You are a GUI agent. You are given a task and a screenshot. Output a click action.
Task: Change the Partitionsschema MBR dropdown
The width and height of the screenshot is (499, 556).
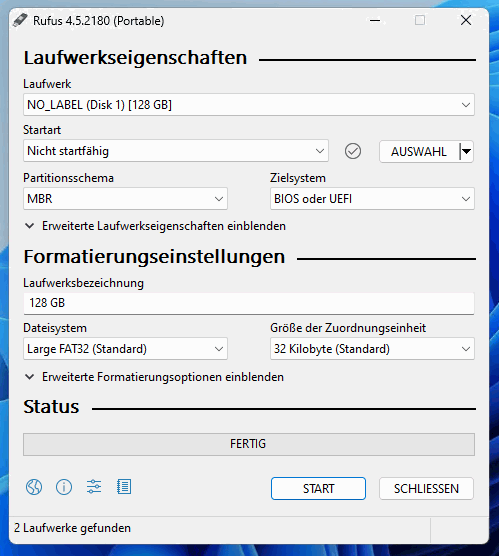tap(125, 199)
